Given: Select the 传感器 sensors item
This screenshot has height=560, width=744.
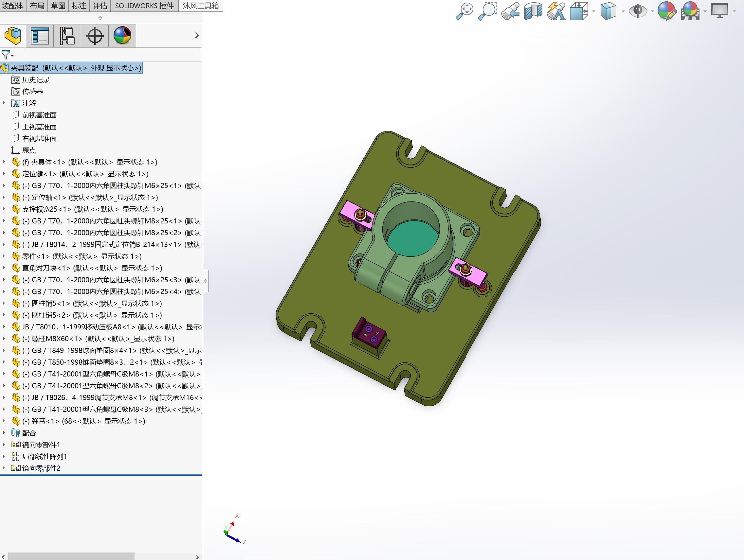Looking at the screenshot, I should tap(27, 92).
